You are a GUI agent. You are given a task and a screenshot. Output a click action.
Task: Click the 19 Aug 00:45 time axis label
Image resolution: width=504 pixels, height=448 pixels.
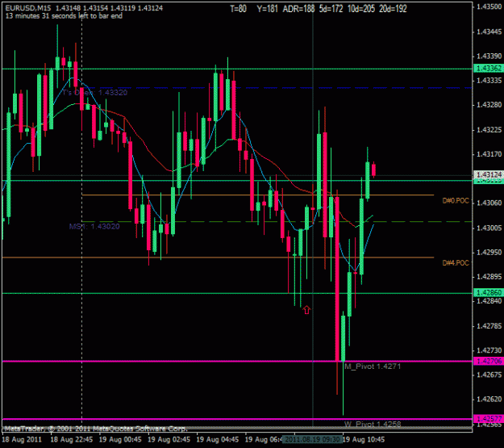pyautogui.click(x=120, y=439)
